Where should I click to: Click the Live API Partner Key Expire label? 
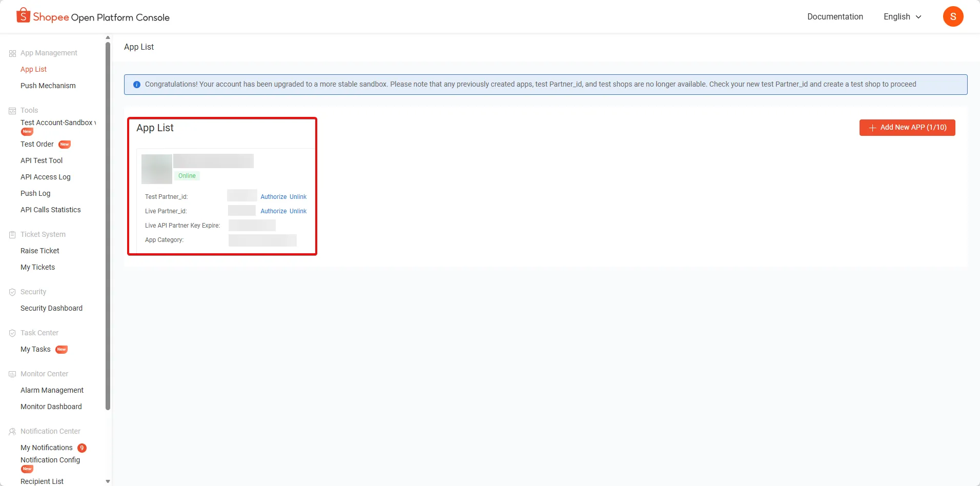[x=182, y=226]
